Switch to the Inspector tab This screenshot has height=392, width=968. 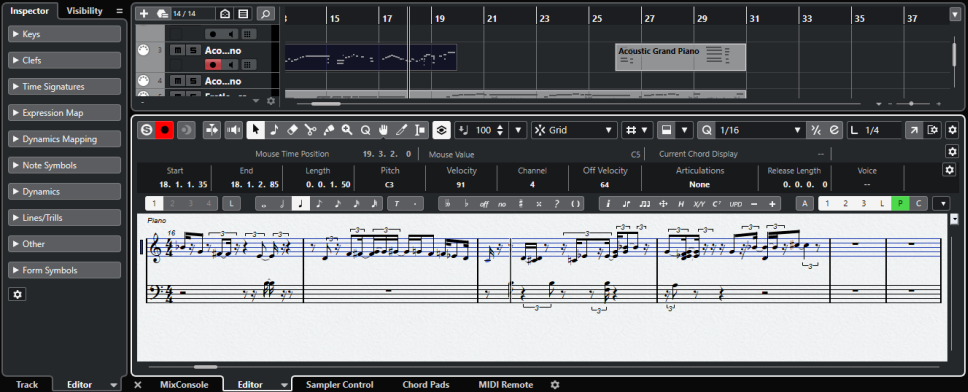tap(29, 11)
